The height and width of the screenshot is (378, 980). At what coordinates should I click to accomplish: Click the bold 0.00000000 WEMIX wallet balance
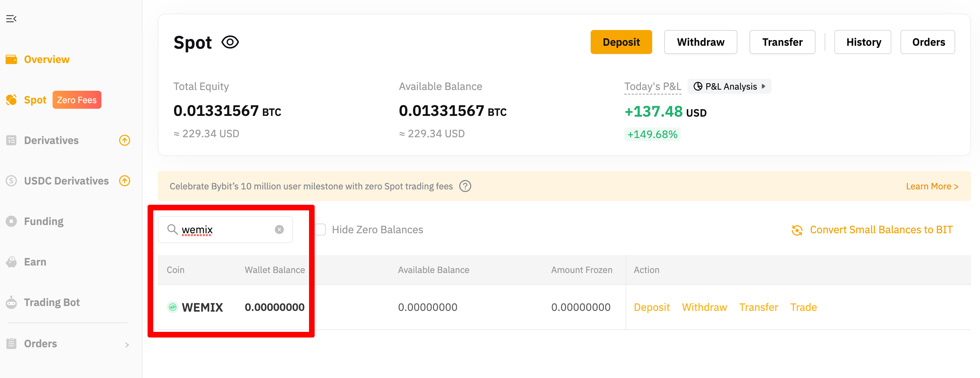[274, 307]
